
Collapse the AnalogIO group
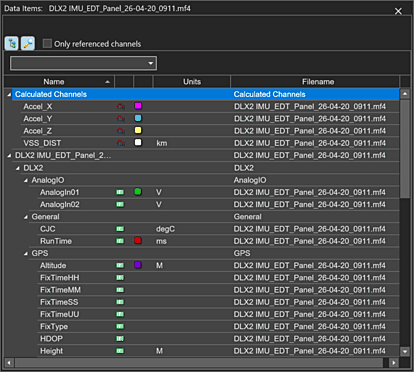(x=26, y=180)
